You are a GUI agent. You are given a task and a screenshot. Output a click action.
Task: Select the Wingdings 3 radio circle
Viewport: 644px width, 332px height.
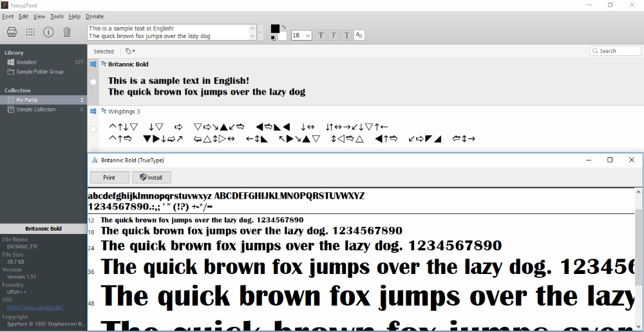pos(93,129)
